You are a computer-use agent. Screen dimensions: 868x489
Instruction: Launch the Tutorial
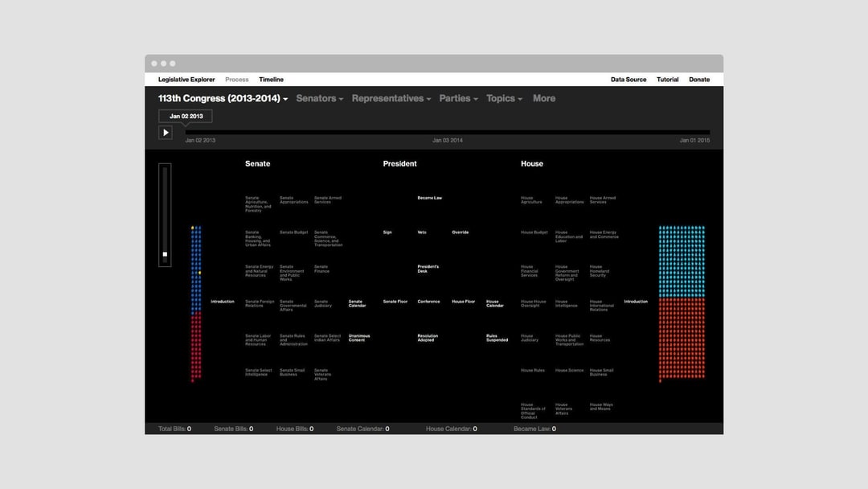(667, 79)
